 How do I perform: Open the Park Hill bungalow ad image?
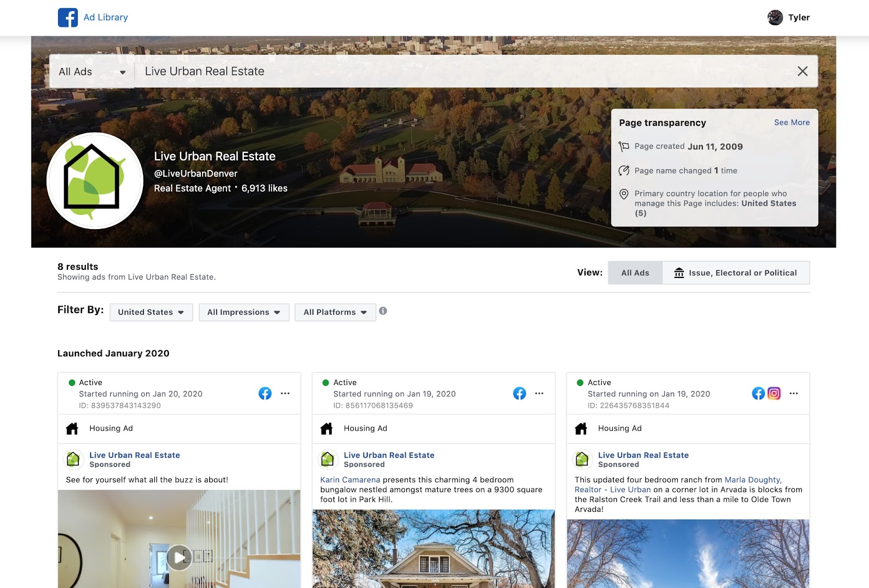pos(433,548)
